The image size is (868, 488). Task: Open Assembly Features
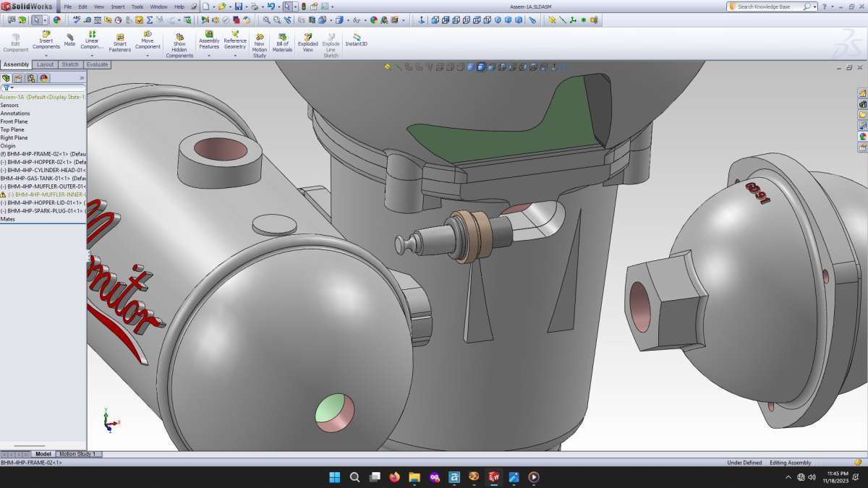[209, 40]
